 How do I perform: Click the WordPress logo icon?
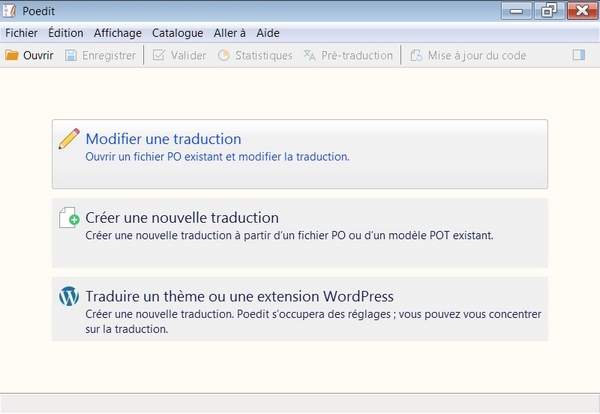click(69, 296)
